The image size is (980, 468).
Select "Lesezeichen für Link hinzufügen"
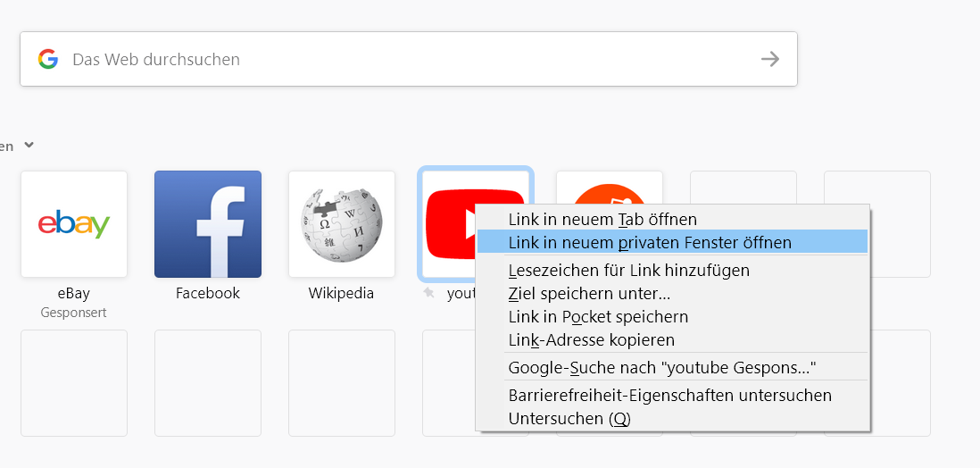[628, 270]
